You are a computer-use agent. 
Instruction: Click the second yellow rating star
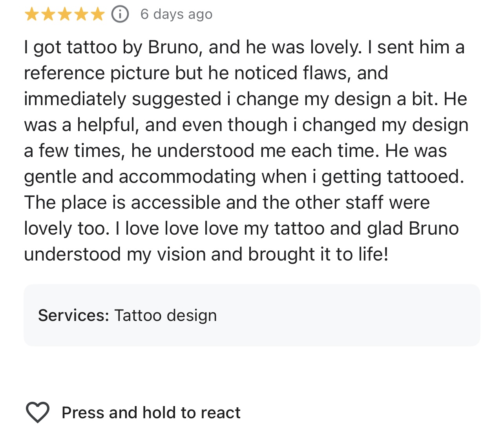tap(48, 15)
